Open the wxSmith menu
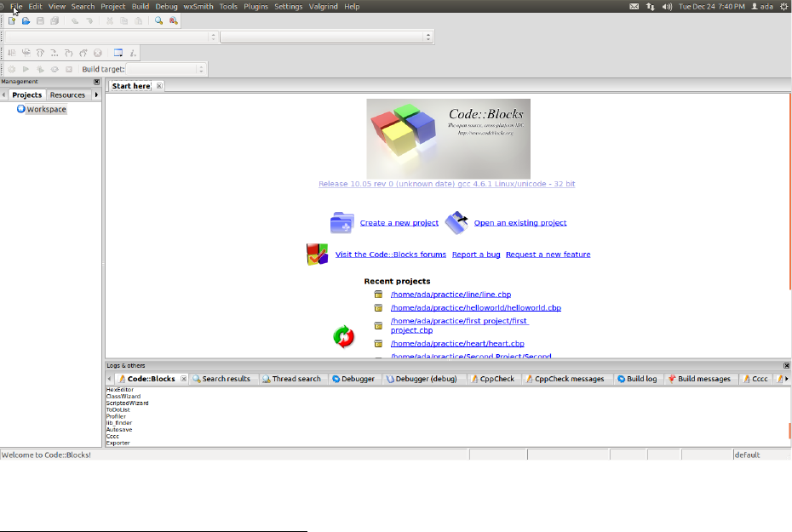 pos(198,7)
